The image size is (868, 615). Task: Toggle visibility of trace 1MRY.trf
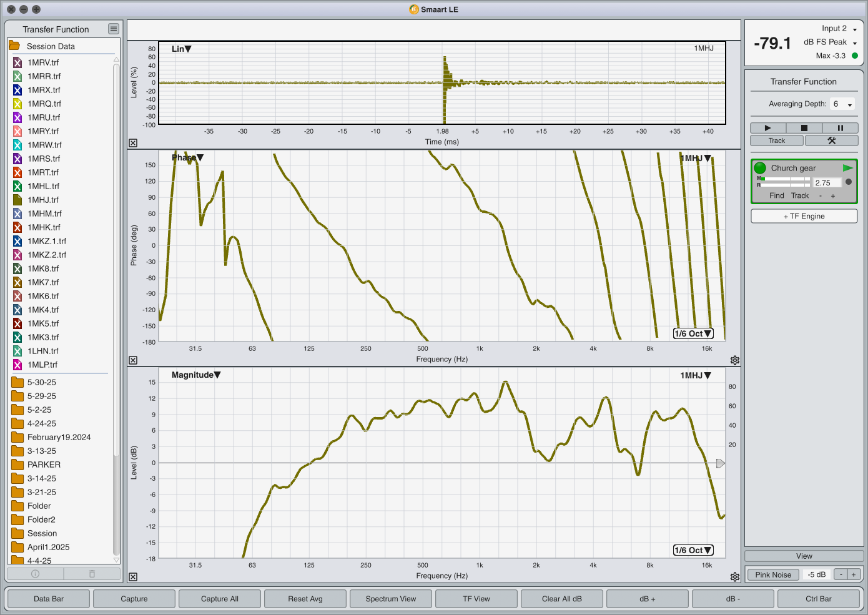(17, 131)
